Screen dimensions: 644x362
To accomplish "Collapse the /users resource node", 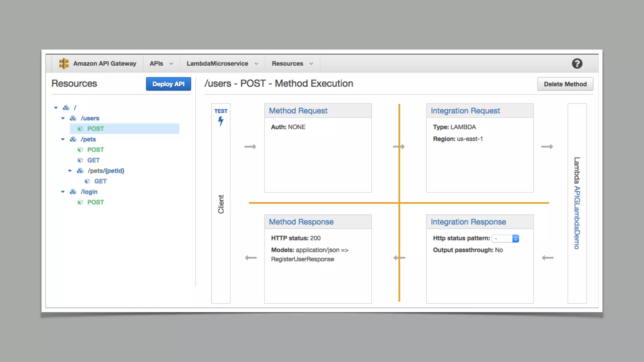I will click(63, 118).
